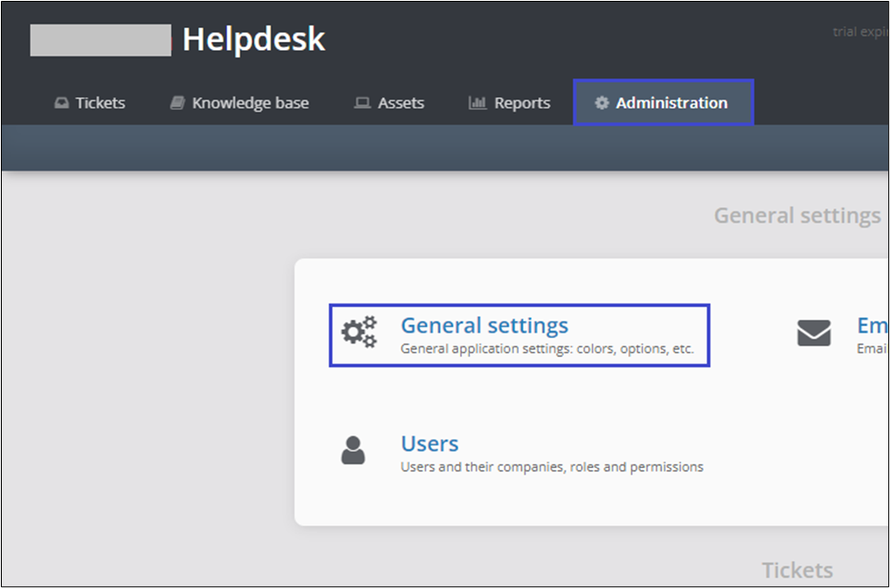
Task: Click the envelope icon for Email settings
Action: pyautogui.click(x=814, y=334)
